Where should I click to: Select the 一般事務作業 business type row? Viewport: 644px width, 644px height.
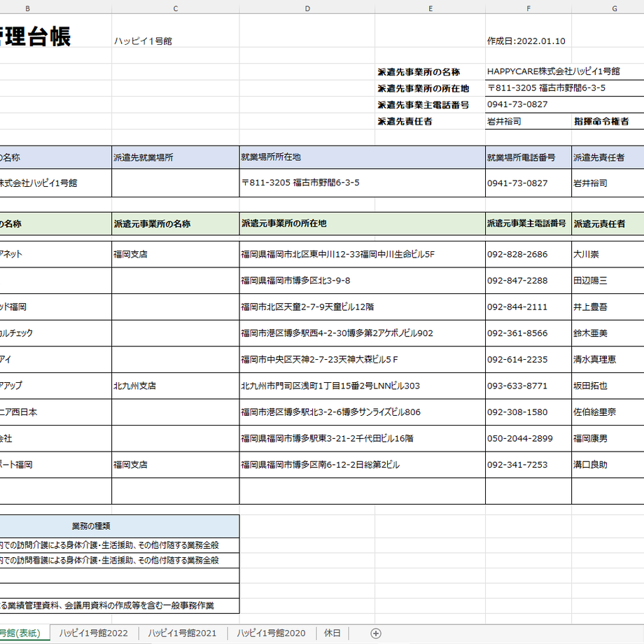pyautogui.click(x=119, y=605)
